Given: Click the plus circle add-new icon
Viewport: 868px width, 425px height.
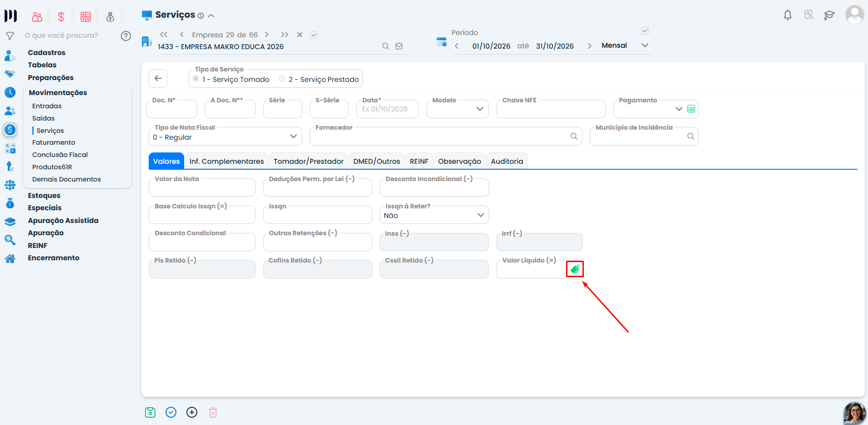Looking at the screenshot, I should [192, 412].
